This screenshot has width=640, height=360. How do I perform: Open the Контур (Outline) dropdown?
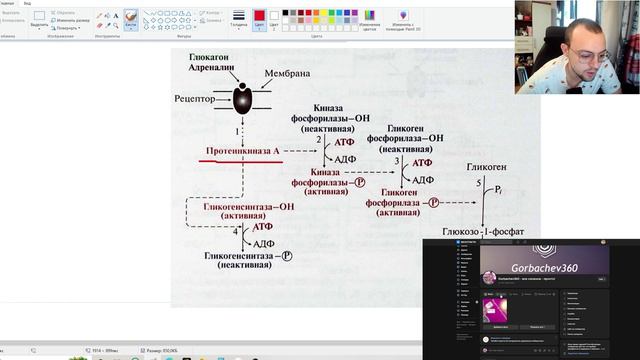[211, 13]
